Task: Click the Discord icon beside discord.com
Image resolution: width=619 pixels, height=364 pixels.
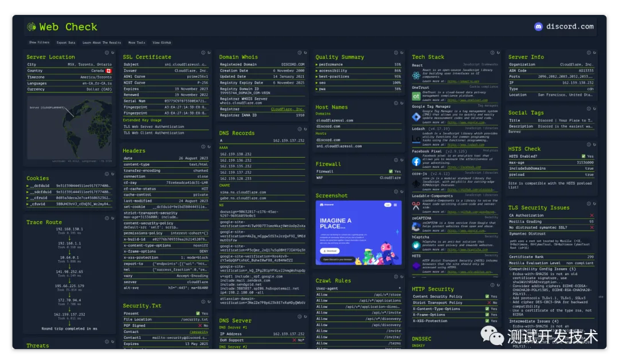Action: 538,26
